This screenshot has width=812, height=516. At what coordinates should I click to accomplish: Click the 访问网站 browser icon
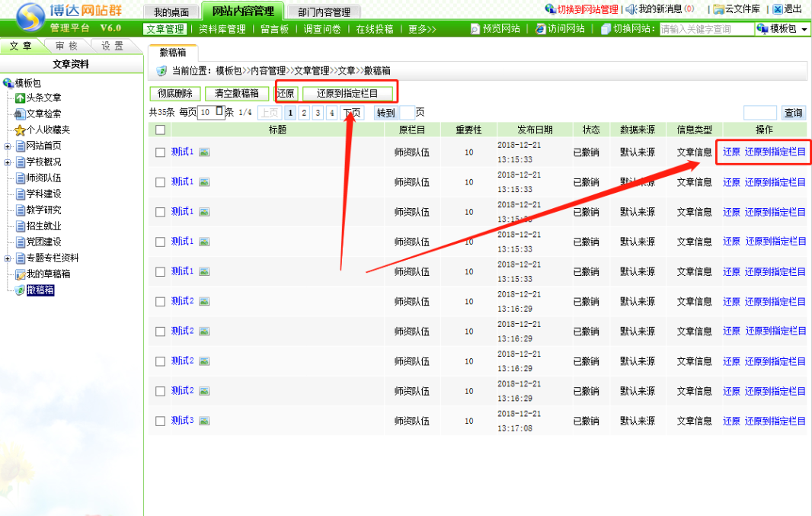click(x=541, y=29)
